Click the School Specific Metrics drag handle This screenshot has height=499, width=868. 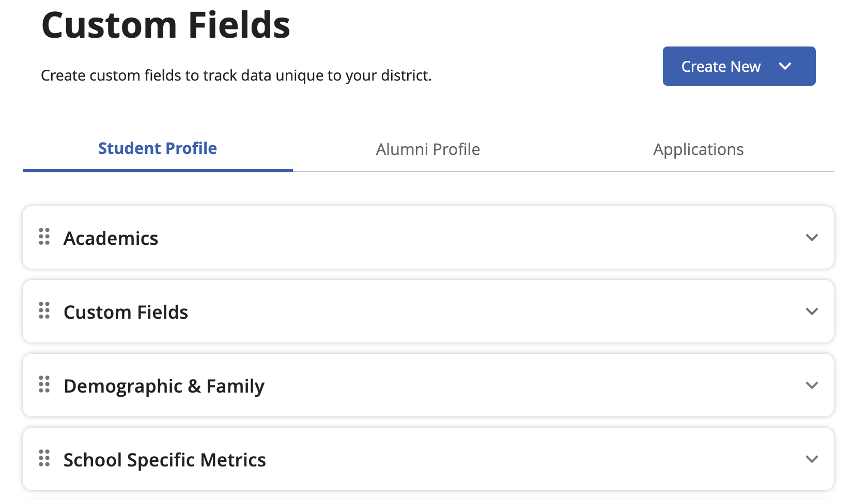44,458
